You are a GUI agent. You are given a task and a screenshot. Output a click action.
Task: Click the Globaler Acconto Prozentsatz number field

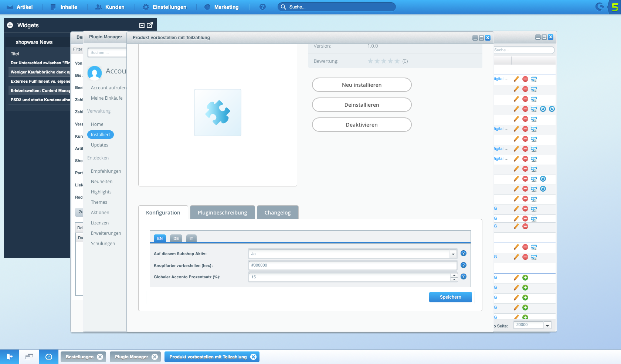pos(349,277)
